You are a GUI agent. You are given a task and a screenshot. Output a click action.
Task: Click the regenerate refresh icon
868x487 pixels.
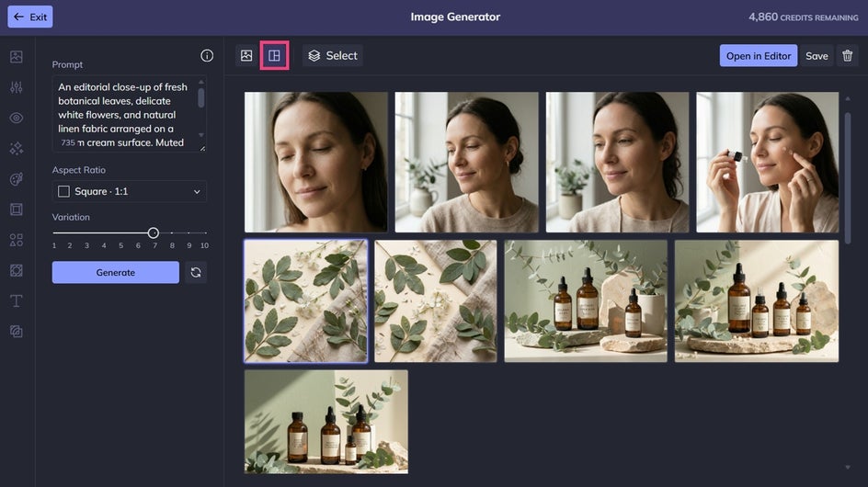[x=196, y=272]
